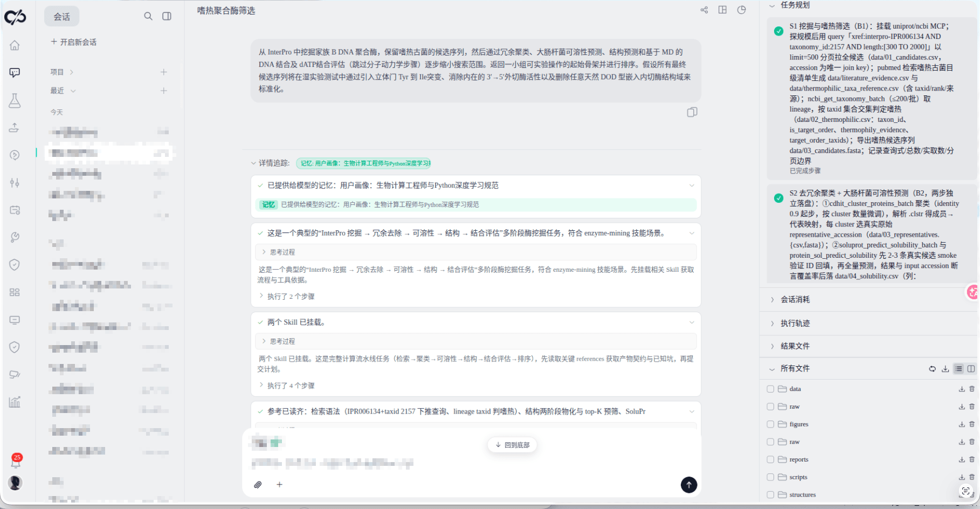Search conversations with magnifier icon
This screenshot has height=509, width=980.
pos(148,16)
